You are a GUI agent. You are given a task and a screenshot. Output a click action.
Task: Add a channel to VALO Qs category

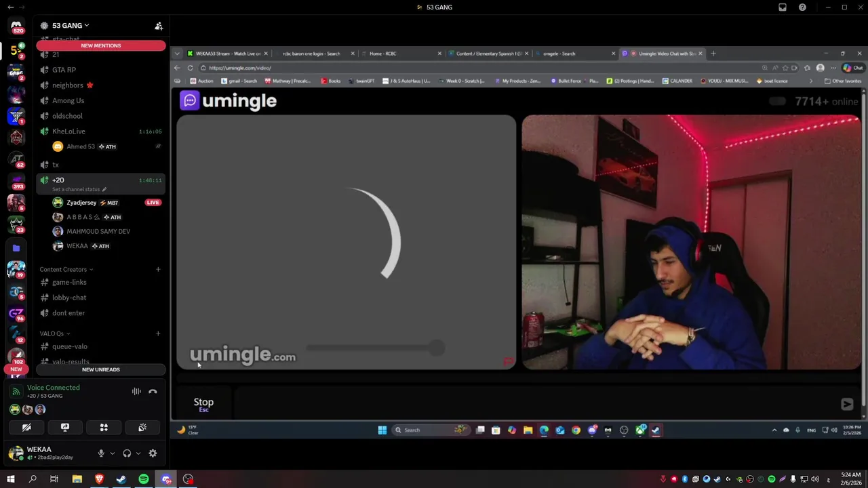158,333
